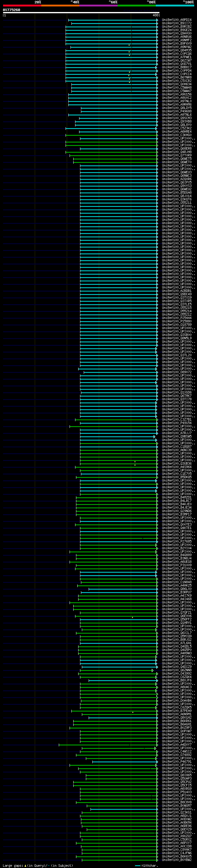This screenshot has width=197, height=868.
Task: Select the UniRef100_P49154 label
Action: click(x=176, y=423)
